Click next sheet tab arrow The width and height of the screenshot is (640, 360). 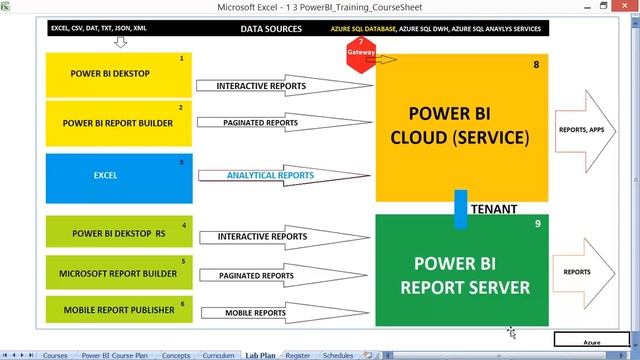[22, 356]
